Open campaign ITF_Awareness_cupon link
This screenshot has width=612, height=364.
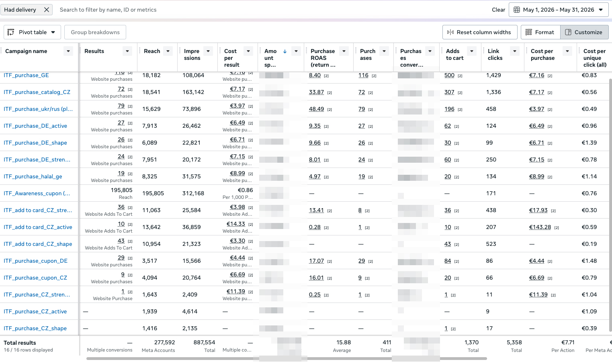click(37, 193)
